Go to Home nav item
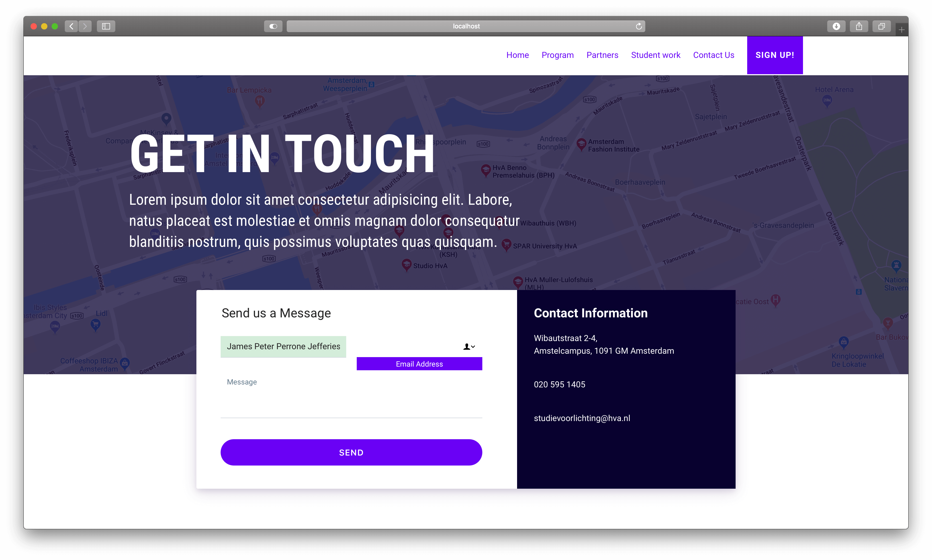This screenshot has width=932, height=560. click(517, 55)
